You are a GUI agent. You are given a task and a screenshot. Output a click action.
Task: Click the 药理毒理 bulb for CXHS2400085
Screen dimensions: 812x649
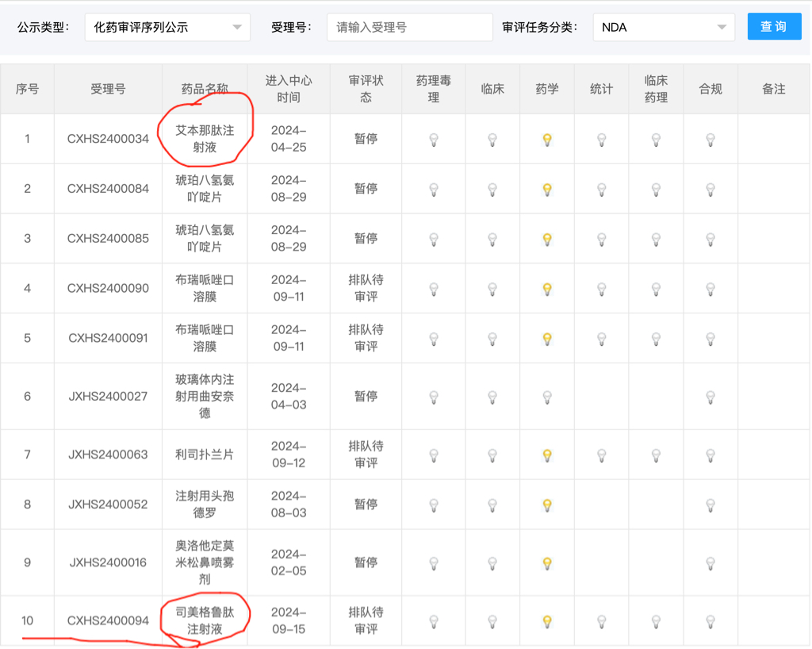[x=434, y=240]
